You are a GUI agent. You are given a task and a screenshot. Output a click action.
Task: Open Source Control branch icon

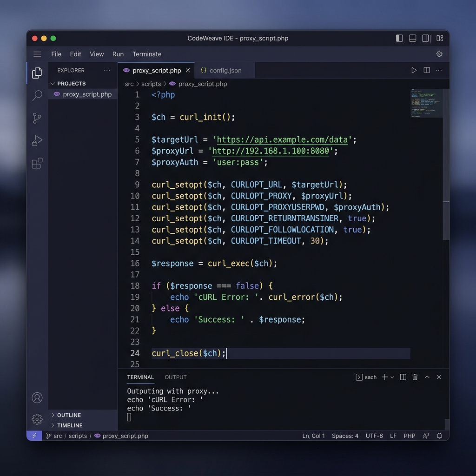[x=37, y=118]
